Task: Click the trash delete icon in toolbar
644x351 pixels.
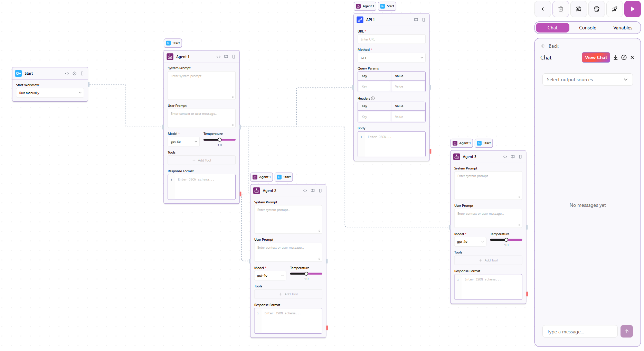Action: 561,9
